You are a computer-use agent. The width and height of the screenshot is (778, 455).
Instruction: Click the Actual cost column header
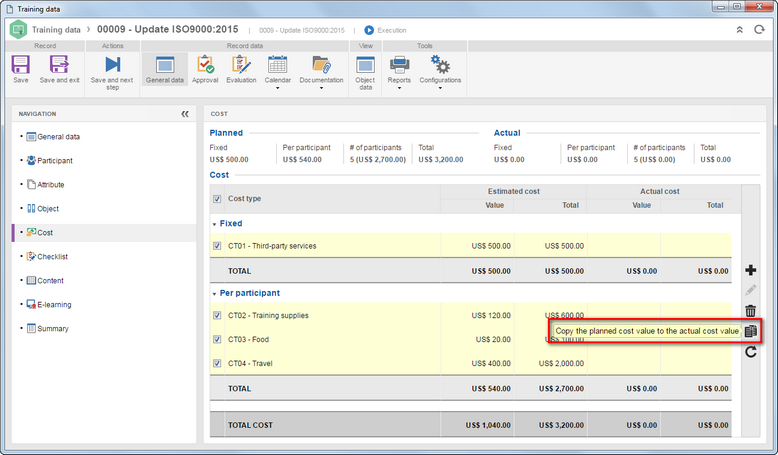point(660,191)
